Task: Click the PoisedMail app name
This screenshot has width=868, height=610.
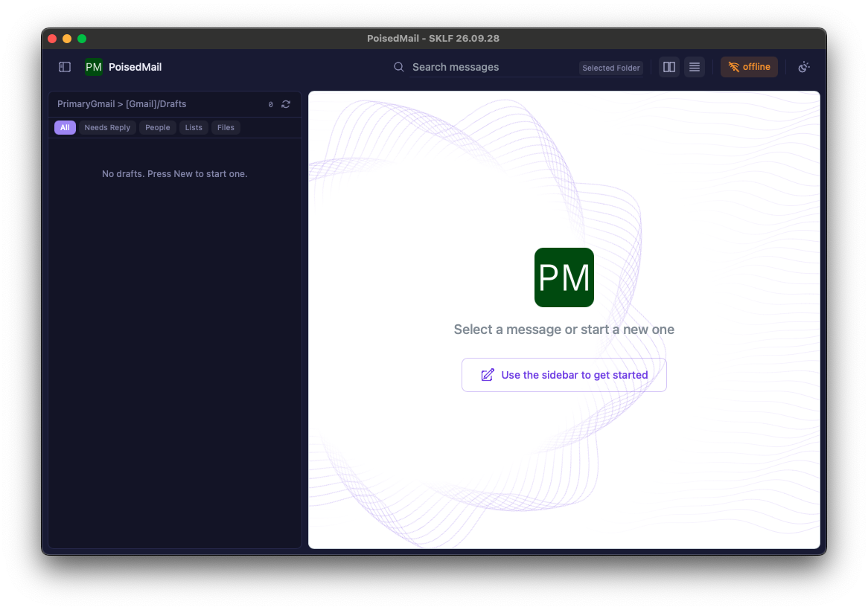Action: (x=135, y=67)
